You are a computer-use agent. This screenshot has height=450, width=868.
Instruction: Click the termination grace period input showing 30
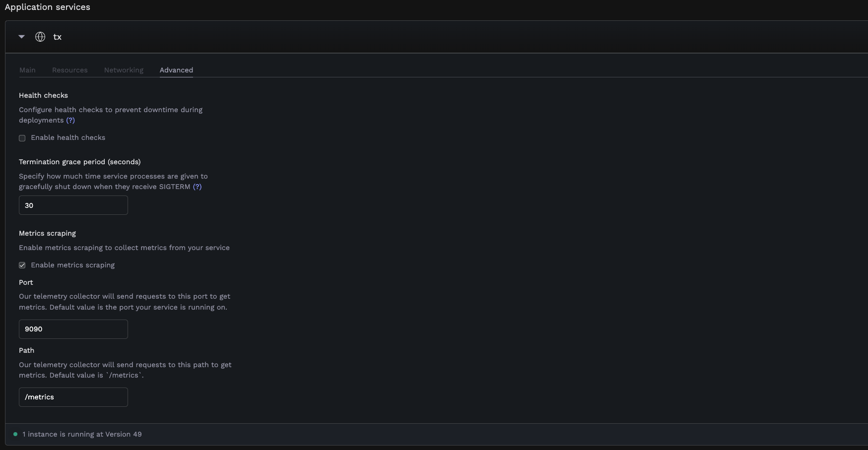pyautogui.click(x=73, y=205)
